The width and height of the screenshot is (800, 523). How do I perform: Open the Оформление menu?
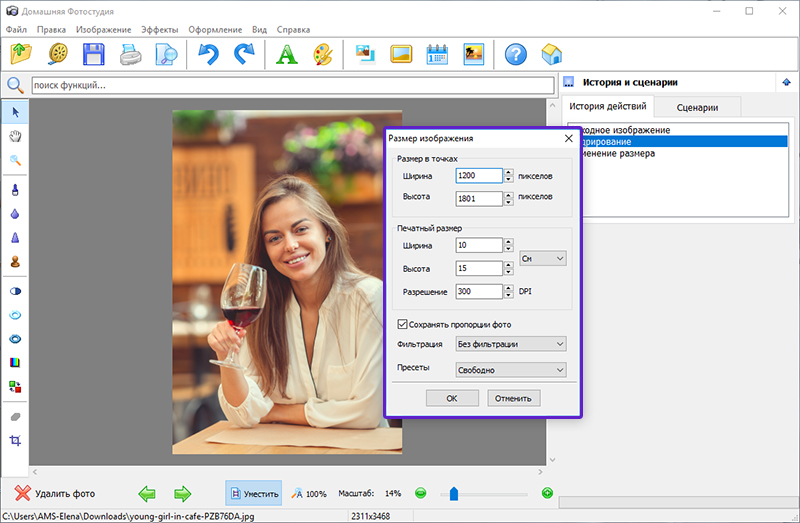click(x=215, y=30)
